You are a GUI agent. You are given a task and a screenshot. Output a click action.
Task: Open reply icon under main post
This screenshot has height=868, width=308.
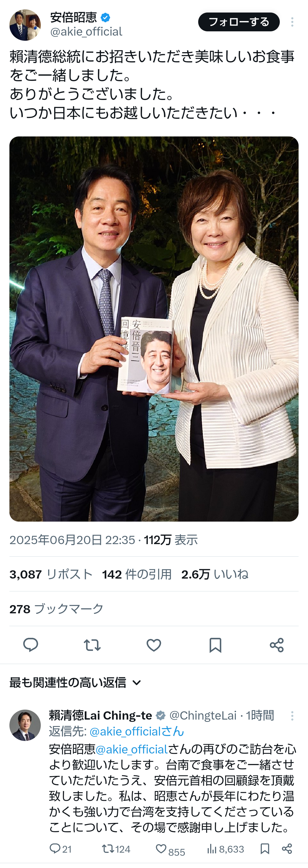pos(30,645)
